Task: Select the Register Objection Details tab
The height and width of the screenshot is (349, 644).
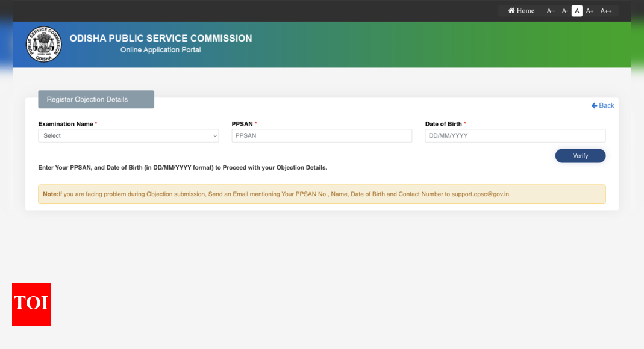Action: [x=96, y=99]
